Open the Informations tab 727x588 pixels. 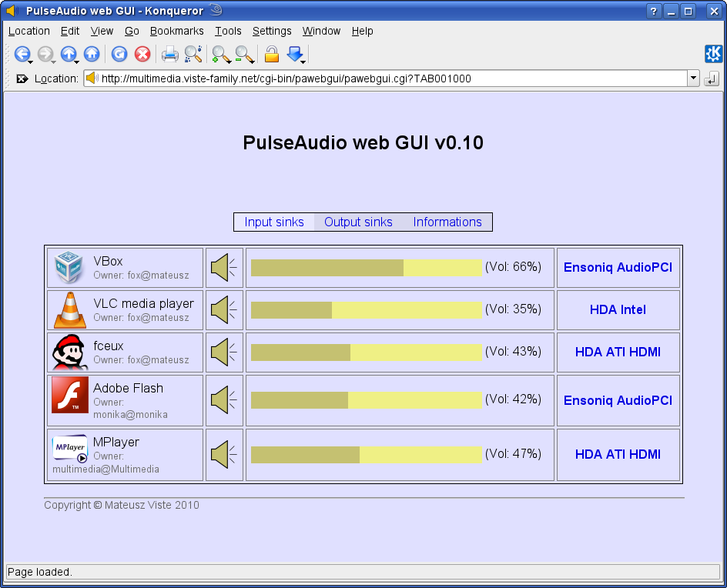447,222
